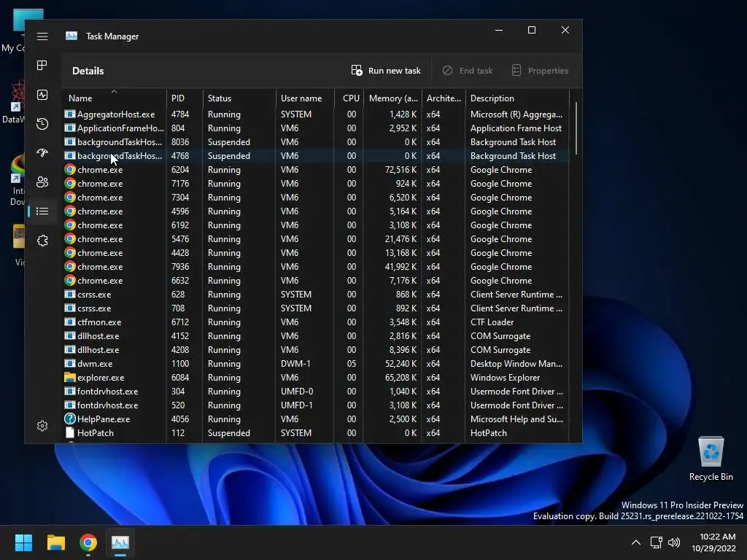Select dllhost.exe row with PID 4208
747x560 pixels.
pos(316,349)
